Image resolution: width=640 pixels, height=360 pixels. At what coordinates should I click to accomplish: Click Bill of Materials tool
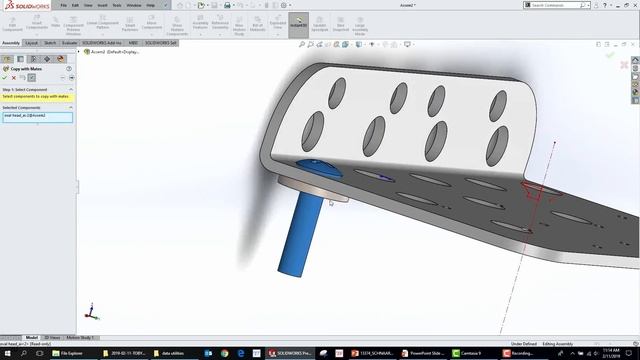click(258, 24)
